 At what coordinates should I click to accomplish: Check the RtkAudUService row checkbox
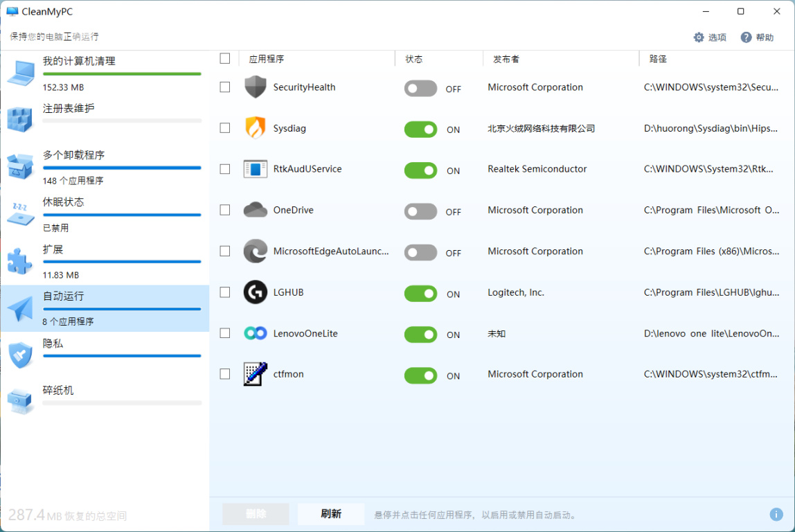pyautogui.click(x=225, y=169)
